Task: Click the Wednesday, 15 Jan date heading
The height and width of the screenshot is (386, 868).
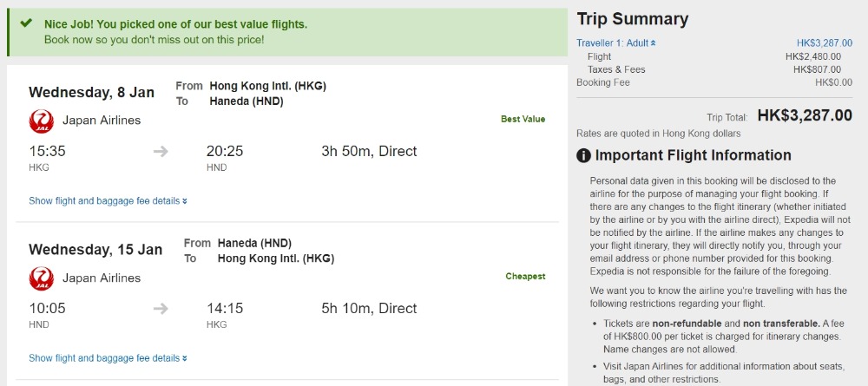Action: (x=95, y=250)
